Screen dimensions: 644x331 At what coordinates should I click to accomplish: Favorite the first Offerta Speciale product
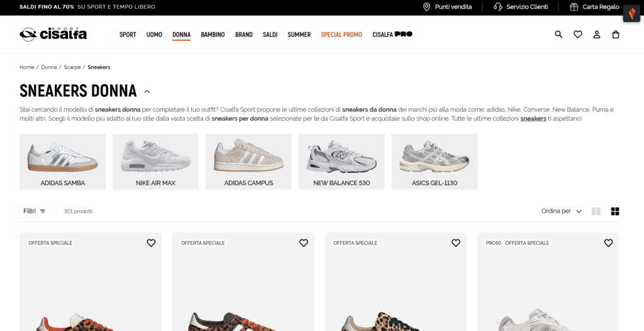click(x=151, y=243)
